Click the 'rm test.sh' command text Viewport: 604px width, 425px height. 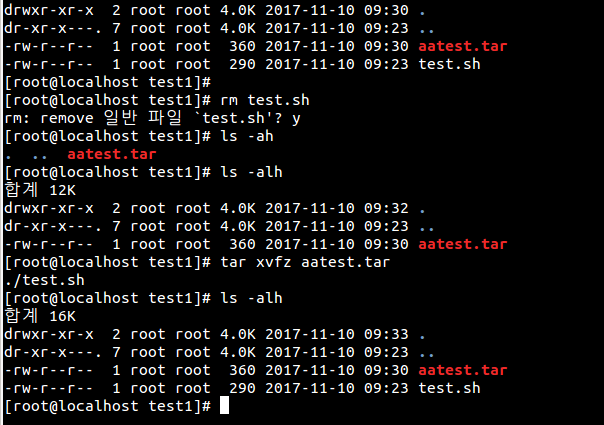pyautogui.click(x=265, y=100)
